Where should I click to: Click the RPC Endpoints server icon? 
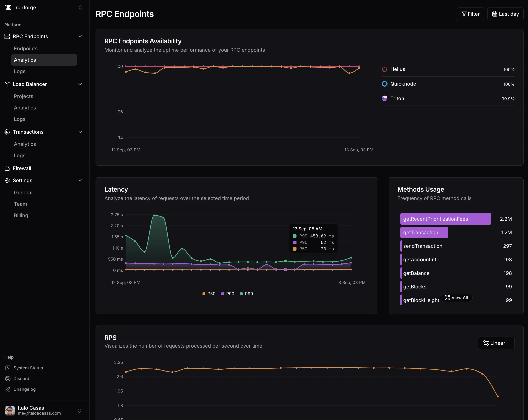pos(7,36)
